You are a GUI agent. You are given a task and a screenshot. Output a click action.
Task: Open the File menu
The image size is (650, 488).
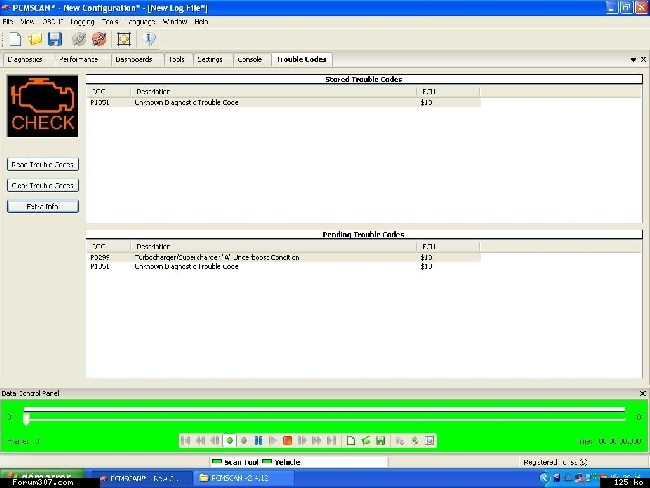click(x=8, y=22)
